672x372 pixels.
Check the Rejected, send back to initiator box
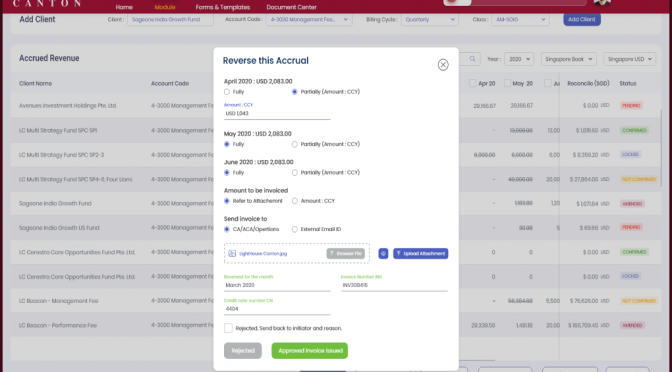point(228,328)
